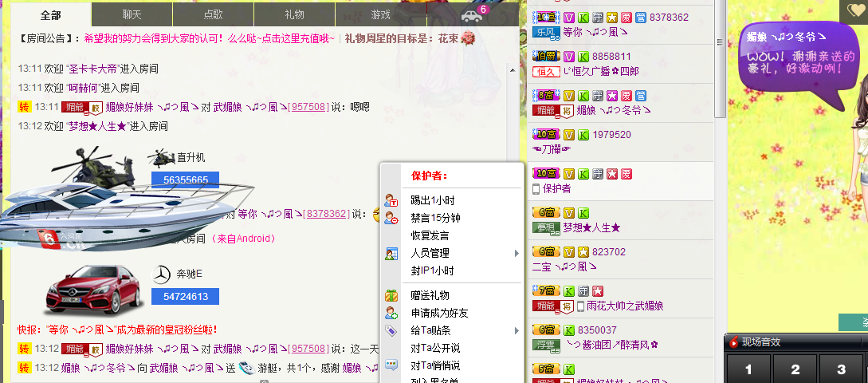Click the helicopter gift icon next to 直升机
This screenshot has height=383, width=868.
coord(161,158)
